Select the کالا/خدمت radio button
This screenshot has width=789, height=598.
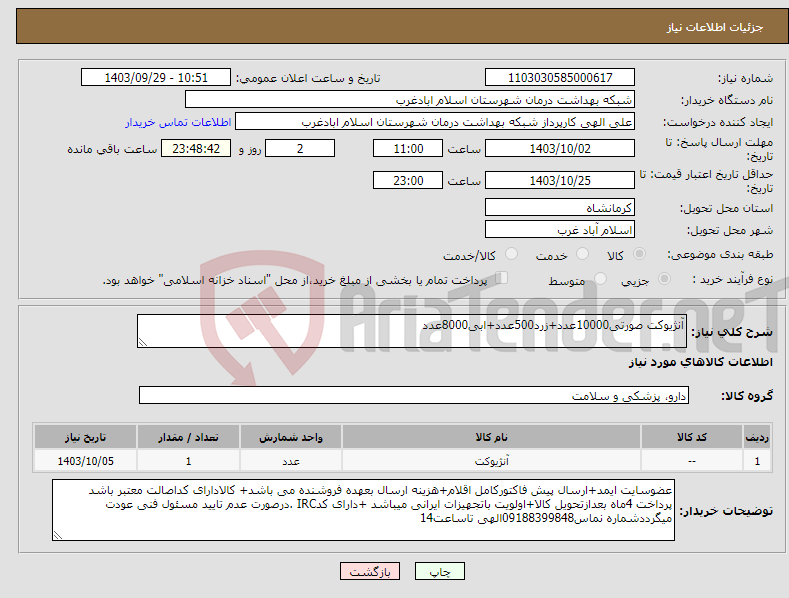(x=511, y=254)
